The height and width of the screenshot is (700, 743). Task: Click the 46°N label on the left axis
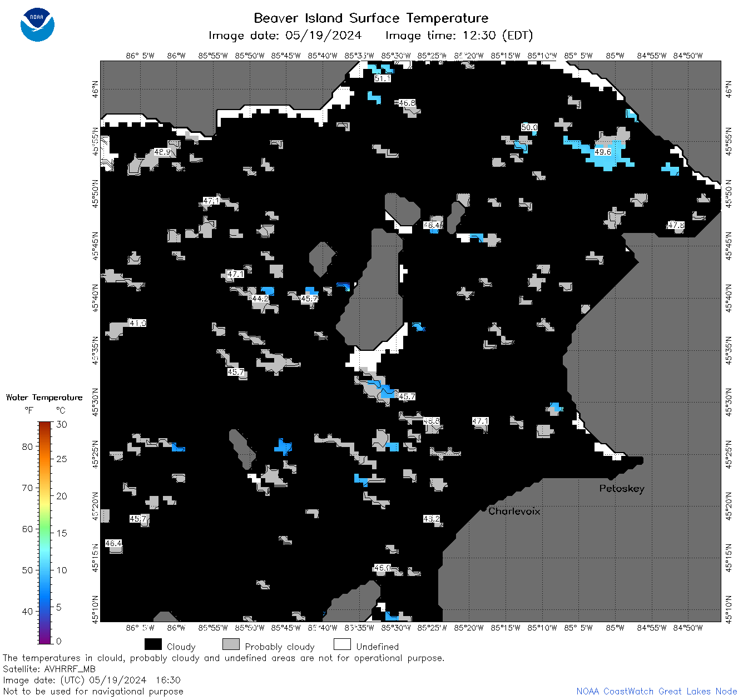96,89
